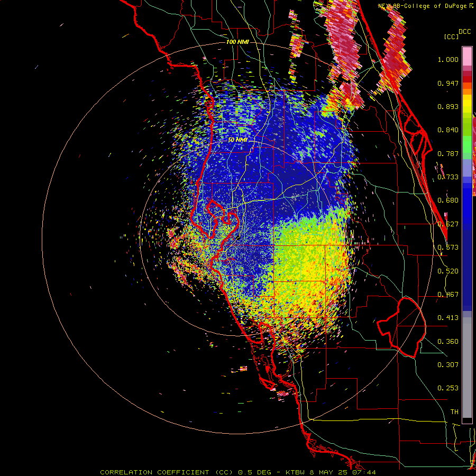Click the 100 NMI range ring label
Screen dimensions: 476x476
pyautogui.click(x=237, y=42)
